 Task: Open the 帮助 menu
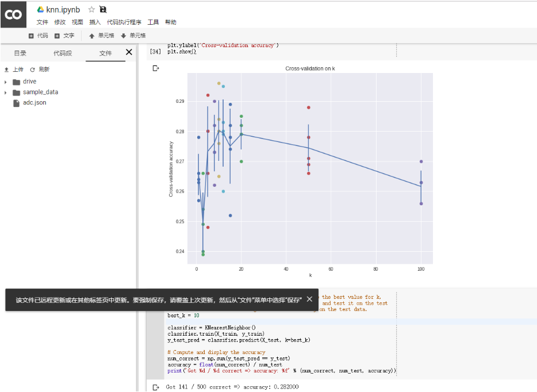(171, 22)
